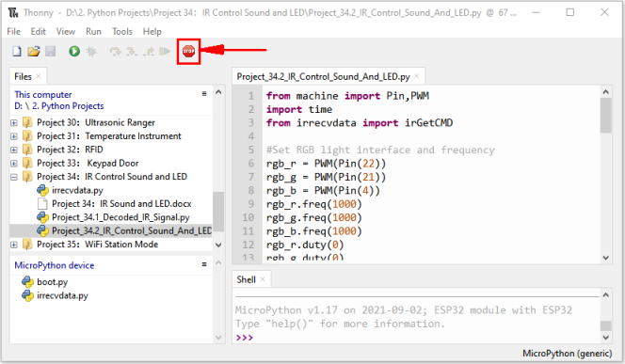The width and height of the screenshot is (625, 364).
Task: Click the comment on line 5
Action: pyautogui.click(x=380, y=150)
